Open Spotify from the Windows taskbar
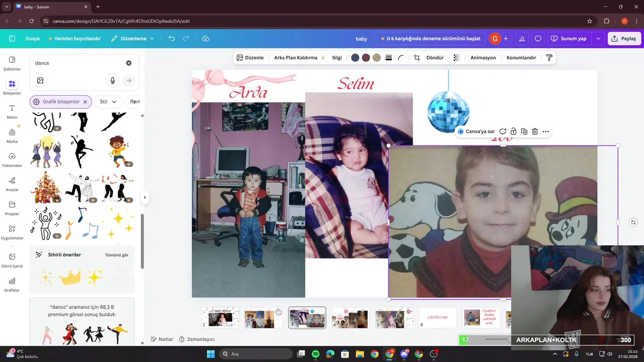 click(x=315, y=354)
